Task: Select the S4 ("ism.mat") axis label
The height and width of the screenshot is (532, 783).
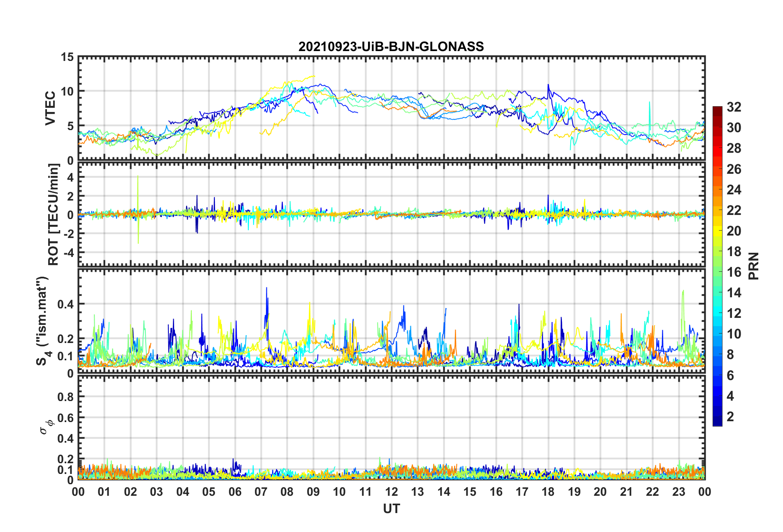Action: pyautogui.click(x=43, y=321)
